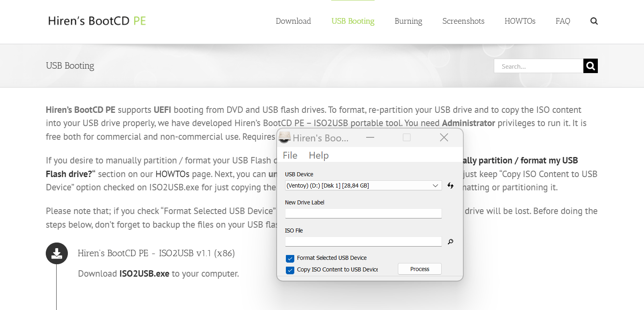The width and height of the screenshot is (644, 310).
Task: Browse for ISO file with magnifier icon
Action: click(450, 242)
